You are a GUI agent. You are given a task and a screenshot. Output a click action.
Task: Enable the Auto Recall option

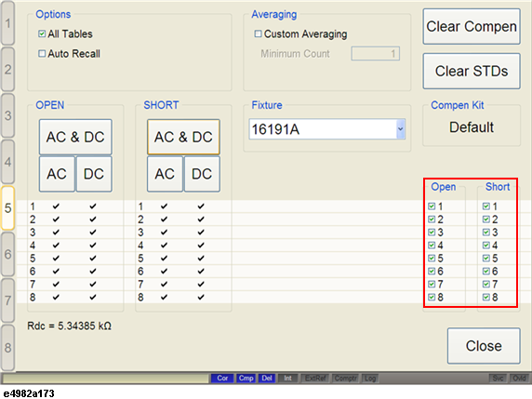(x=42, y=53)
